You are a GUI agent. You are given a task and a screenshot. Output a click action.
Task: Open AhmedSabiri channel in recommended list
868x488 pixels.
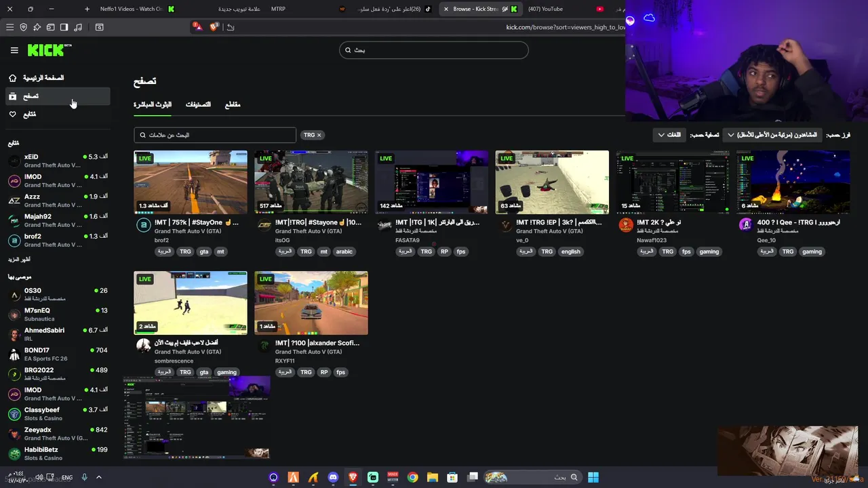pos(58,334)
